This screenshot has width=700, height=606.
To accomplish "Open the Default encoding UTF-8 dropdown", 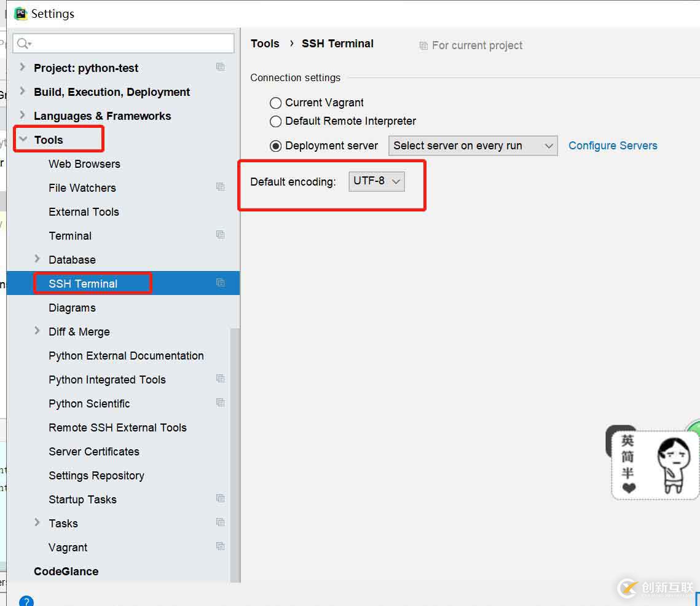I will pos(377,181).
